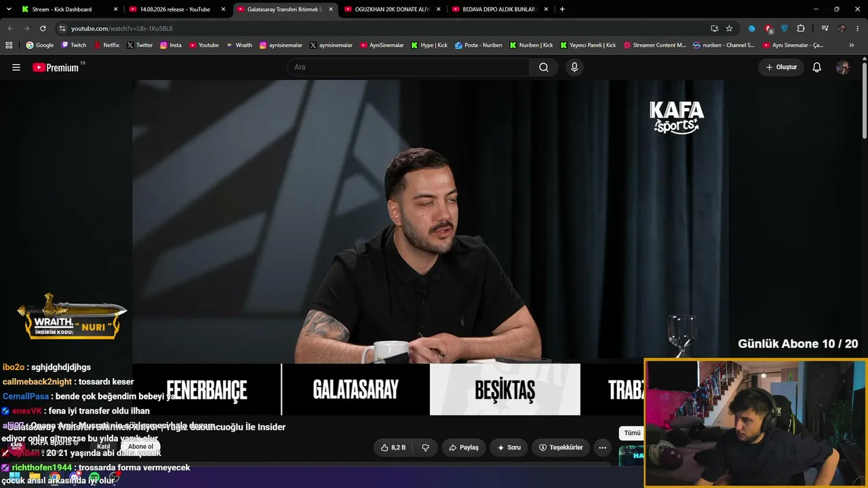Click the YouTube page vertical scrollbar
The width and height of the screenshot is (868, 488).
(864, 102)
